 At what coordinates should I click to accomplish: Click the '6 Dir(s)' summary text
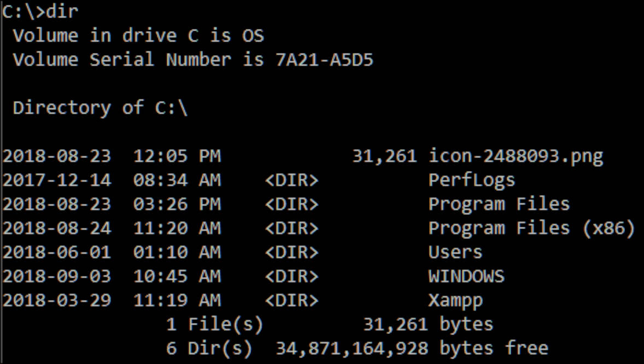click(x=209, y=348)
